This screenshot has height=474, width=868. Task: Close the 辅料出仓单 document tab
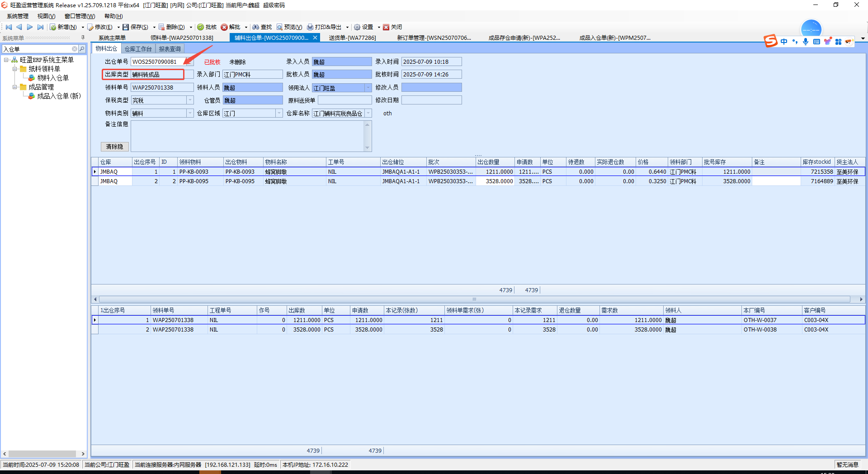click(x=315, y=38)
